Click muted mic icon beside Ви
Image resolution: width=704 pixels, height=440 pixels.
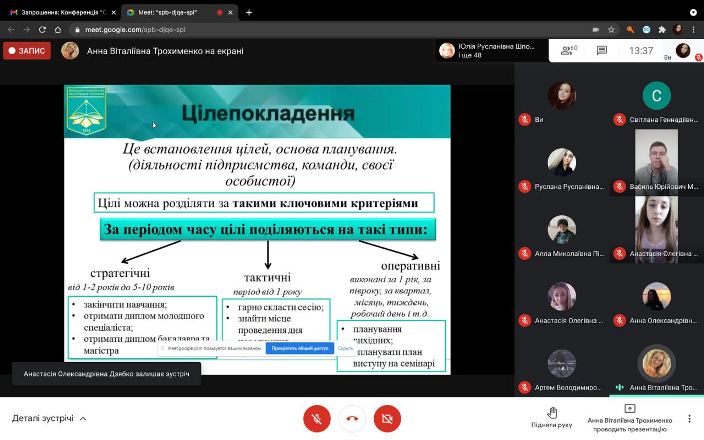coord(524,119)
